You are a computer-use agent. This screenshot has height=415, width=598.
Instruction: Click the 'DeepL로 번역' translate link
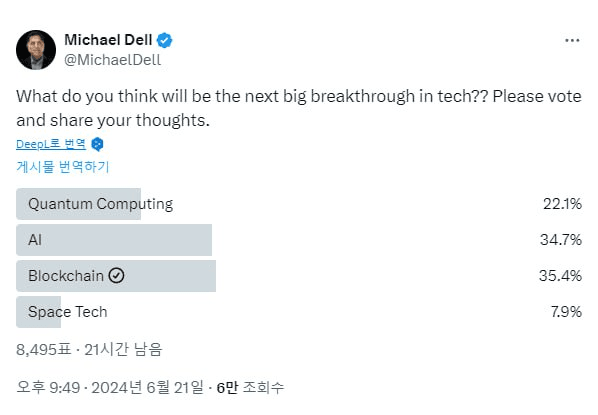tap(51, 144)
